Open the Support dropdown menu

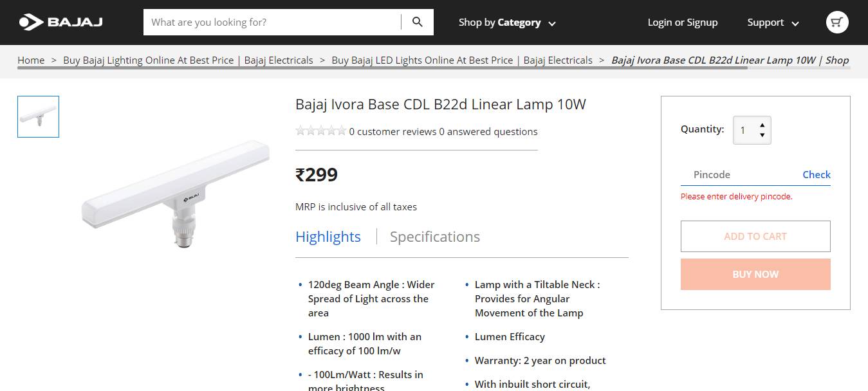[x=773, y=23]
